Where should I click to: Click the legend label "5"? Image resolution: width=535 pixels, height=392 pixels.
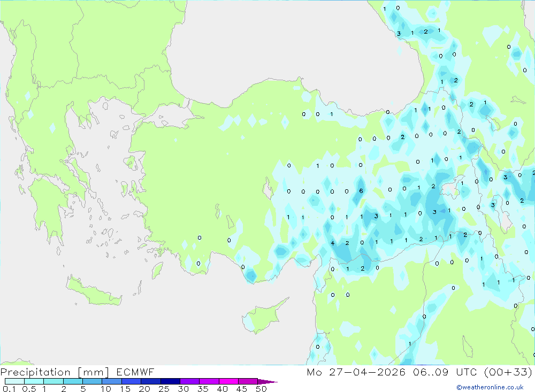[83, 389]
